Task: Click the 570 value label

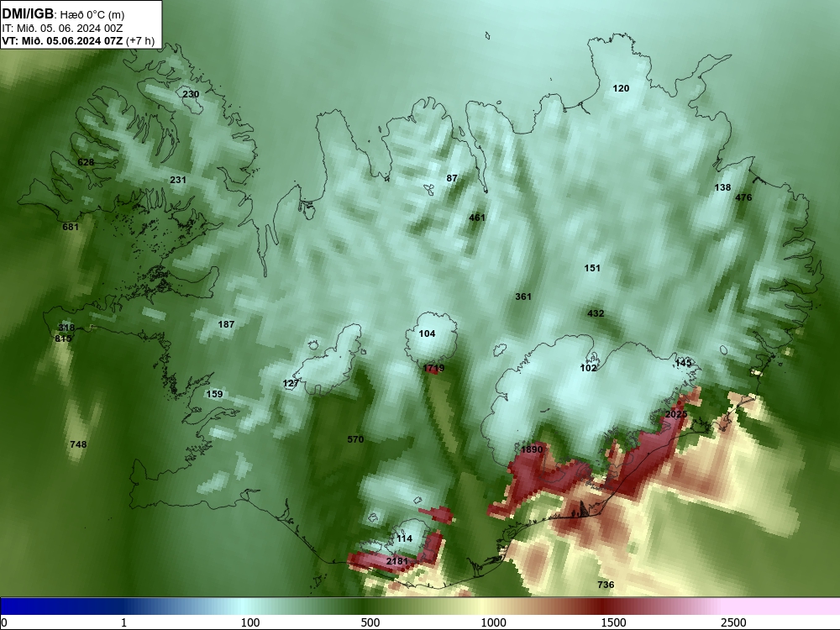Action: [355, 439]
